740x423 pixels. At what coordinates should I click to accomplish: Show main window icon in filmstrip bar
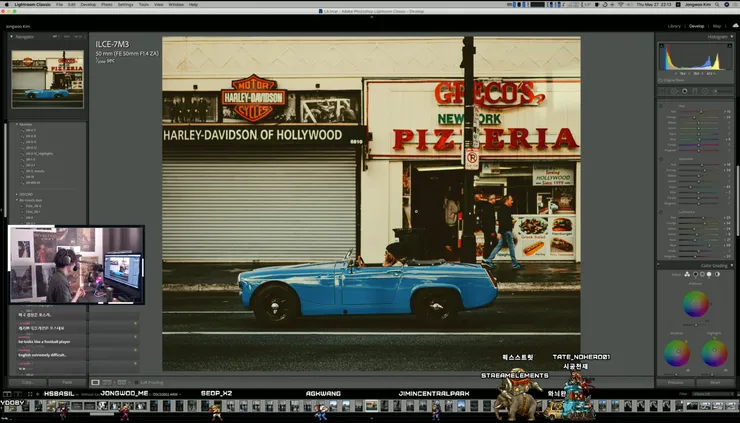[7, 394]
